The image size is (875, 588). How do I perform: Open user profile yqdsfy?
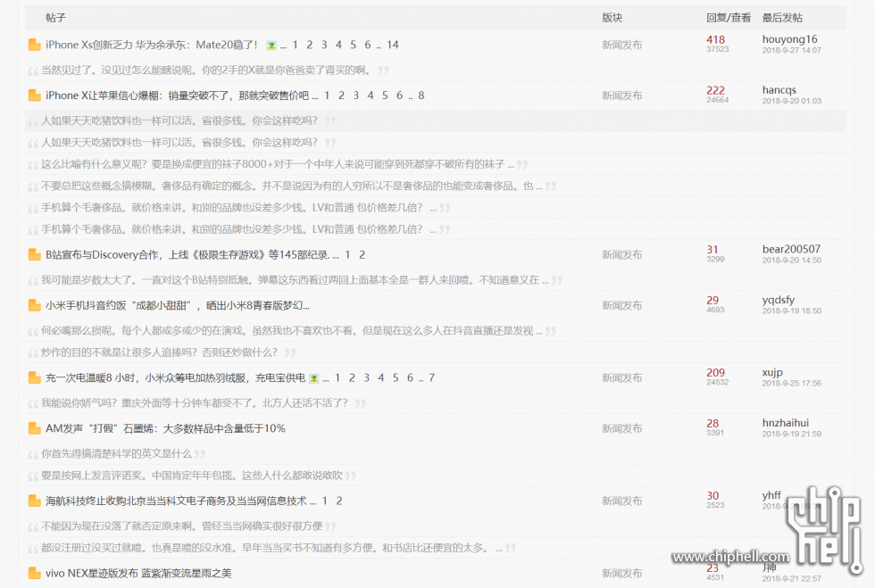779,300
